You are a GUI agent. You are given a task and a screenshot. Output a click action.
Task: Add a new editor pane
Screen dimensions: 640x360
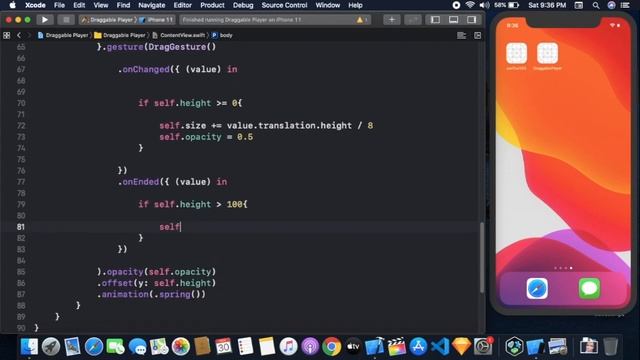click(478, 36)
